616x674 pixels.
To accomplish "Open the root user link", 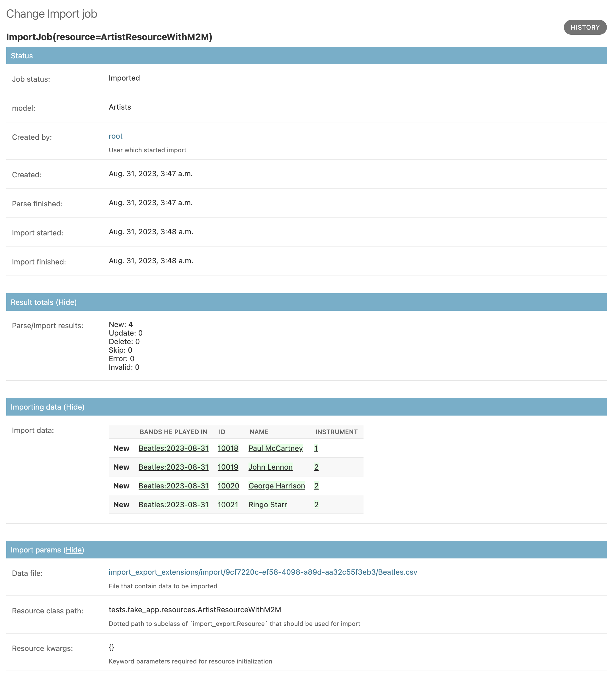I will click(x=115, y=136).
